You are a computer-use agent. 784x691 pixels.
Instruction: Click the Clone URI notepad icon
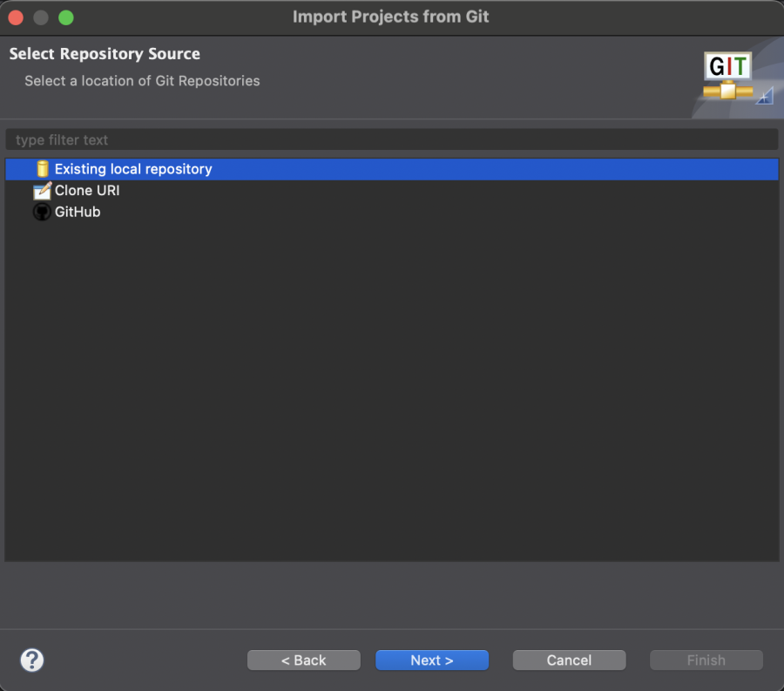point(42,191)
